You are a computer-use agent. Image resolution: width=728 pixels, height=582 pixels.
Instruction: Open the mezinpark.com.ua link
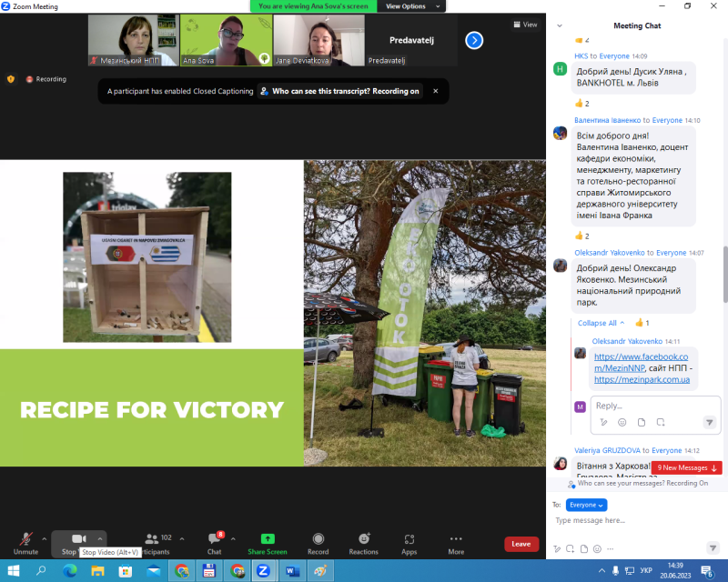[x=642, y=379]
